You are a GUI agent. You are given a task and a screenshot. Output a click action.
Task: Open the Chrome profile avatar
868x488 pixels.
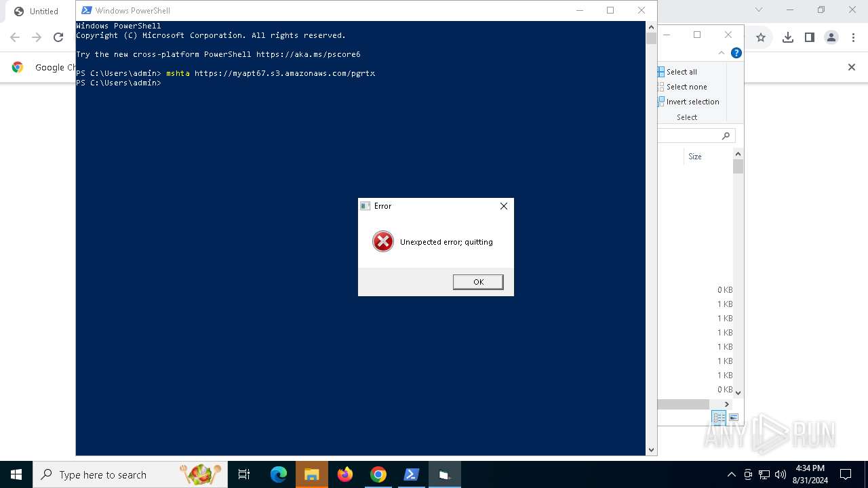[x=831, y=38]
